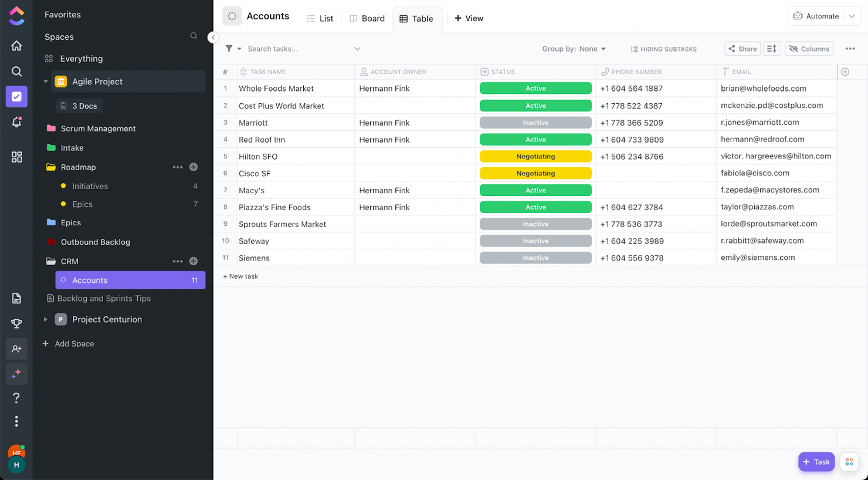Viewport: 868px width, 480px height.
Task: Collapse the sidebar with the arrow button
Action: [213, 38]
